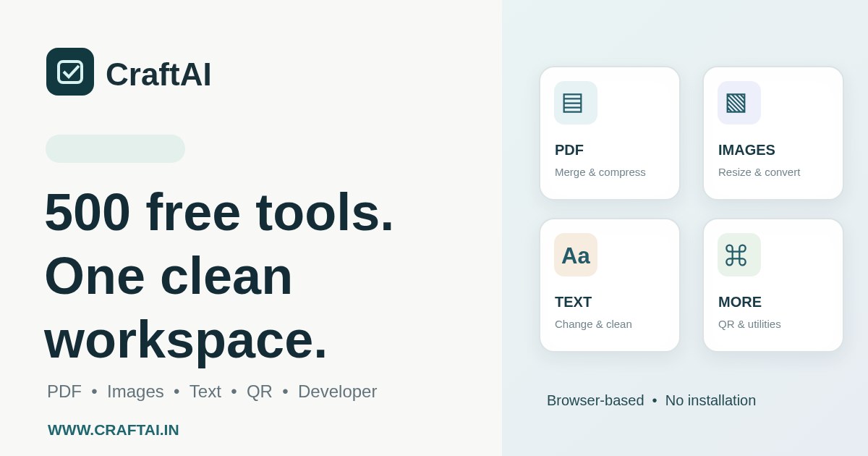Click 'QR' in the category line
This screenshot has width=868, height=456.
[x=260, y=392]
